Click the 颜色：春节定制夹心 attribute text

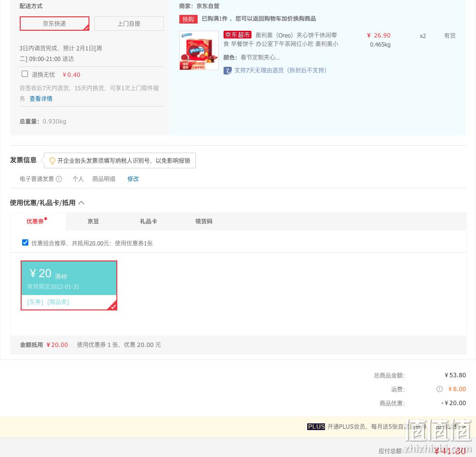[251, 57]
